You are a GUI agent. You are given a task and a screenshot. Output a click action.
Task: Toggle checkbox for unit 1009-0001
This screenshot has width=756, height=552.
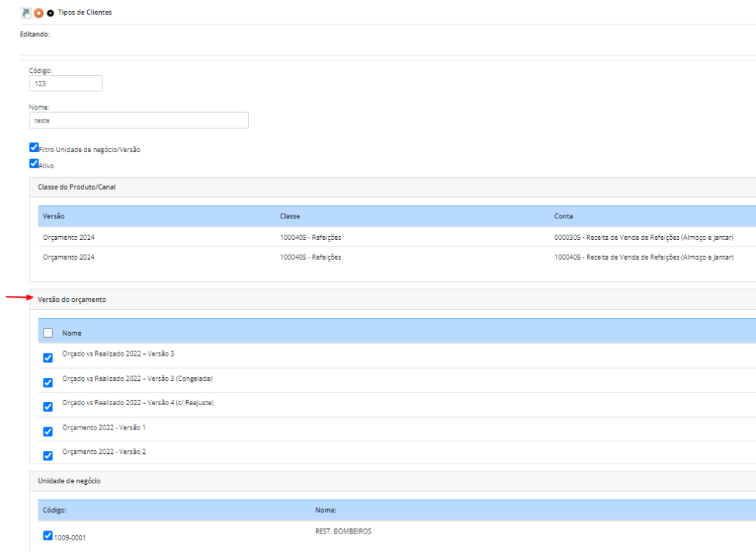[x=48, y=536]
